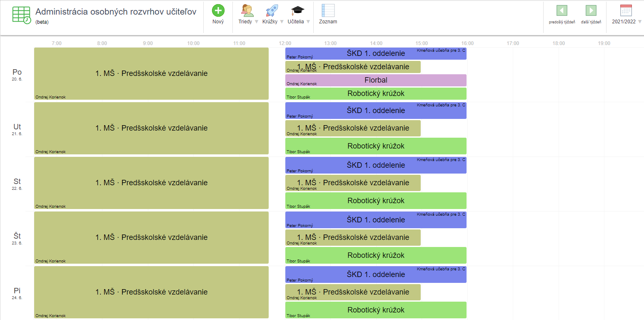Open Tuesday ŠKD 1. oddelenie block
Viewport: 644px width, 320px height.
[x=376, y=111]
